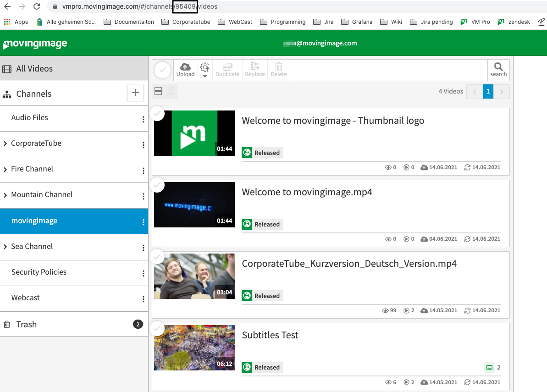
Task: Open the Documentaiton bookmarks folder
Action: click(129, 22)
